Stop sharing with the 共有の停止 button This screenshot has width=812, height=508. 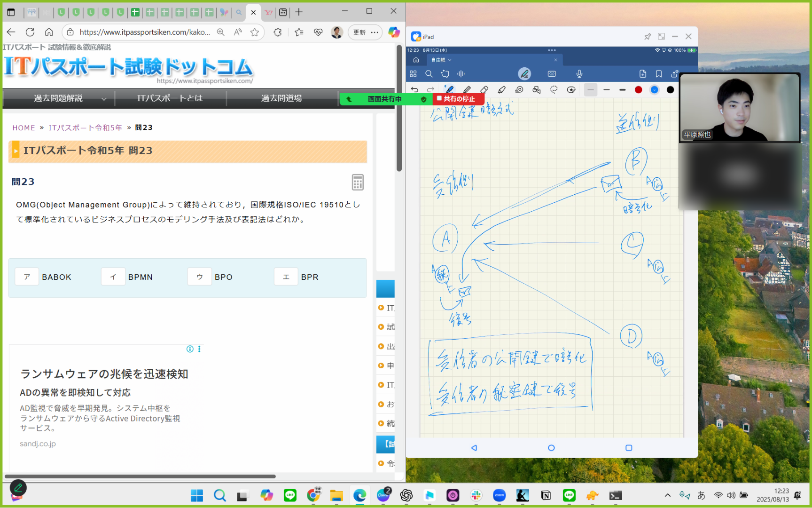(456, 99)
